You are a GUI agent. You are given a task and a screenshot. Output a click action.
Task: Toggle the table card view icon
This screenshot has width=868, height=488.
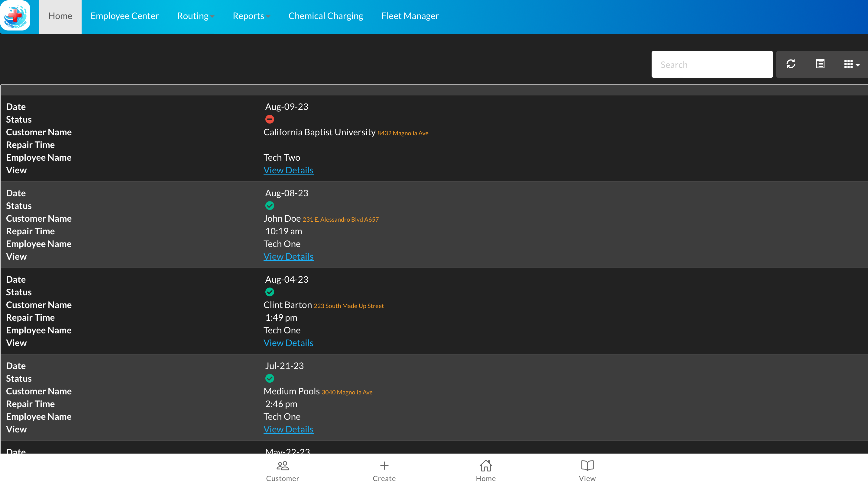820,64
